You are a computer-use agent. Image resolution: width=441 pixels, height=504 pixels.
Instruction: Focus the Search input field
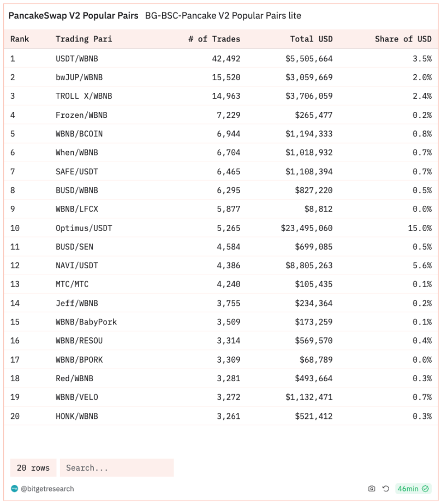coord(117,468)
